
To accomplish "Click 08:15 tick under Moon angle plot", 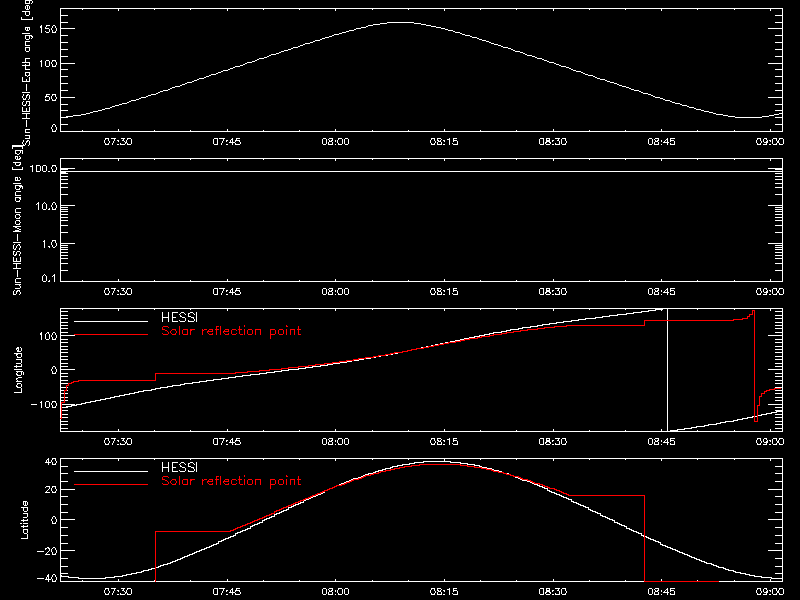I will pos(444,291).
